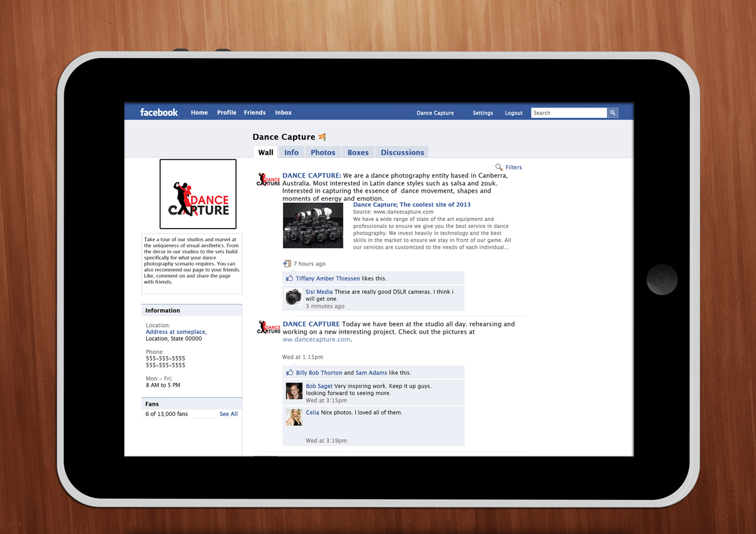
Task: Click the page description text box
Action: pos(192,263)
